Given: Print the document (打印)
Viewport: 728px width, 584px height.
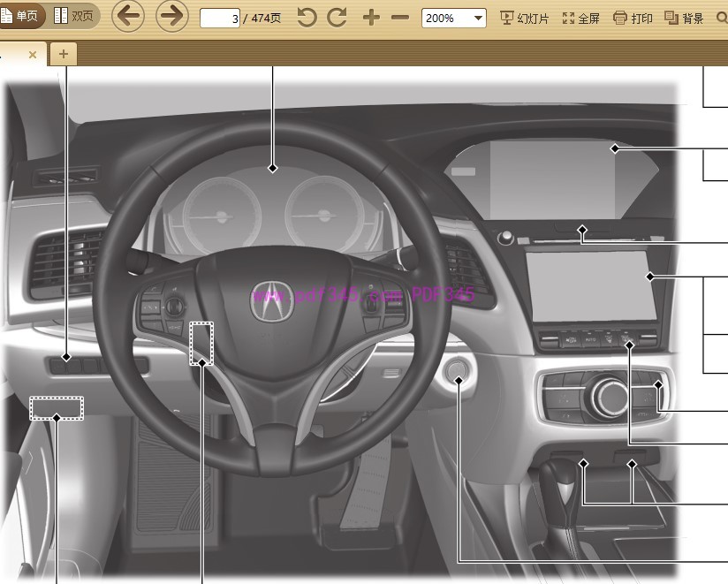Looking at the screenshot, I should [x=633, y=18].
